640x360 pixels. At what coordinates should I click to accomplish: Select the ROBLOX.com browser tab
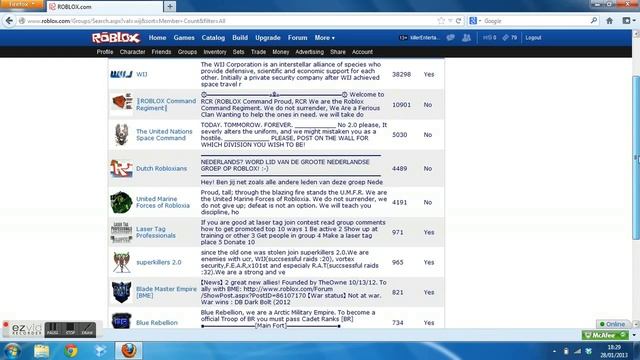(x=104, y=7)
